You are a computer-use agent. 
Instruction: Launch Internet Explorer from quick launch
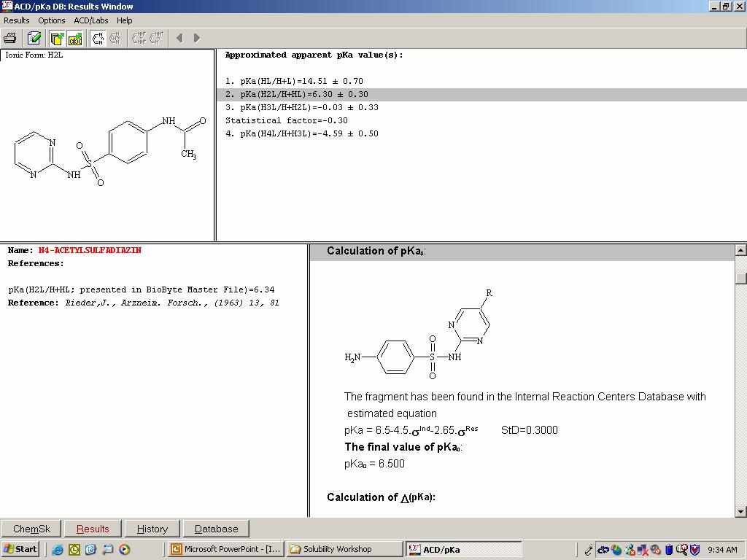[58, 550]
